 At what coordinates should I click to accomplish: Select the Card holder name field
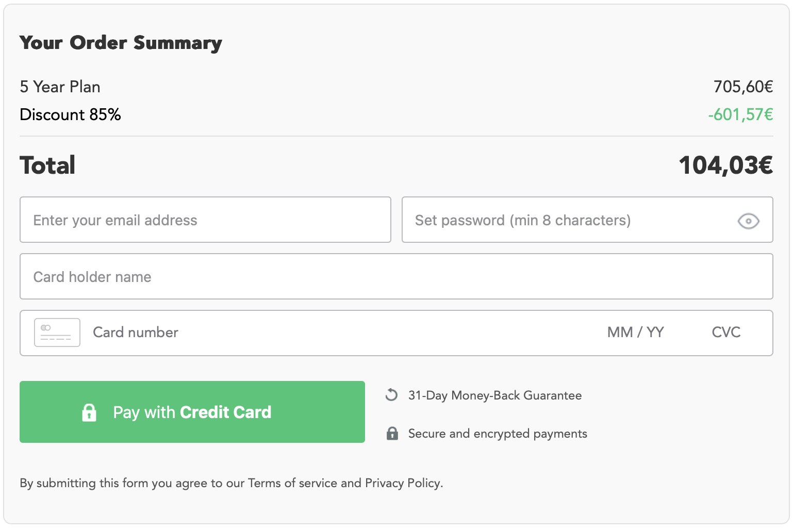click(396, 277)
